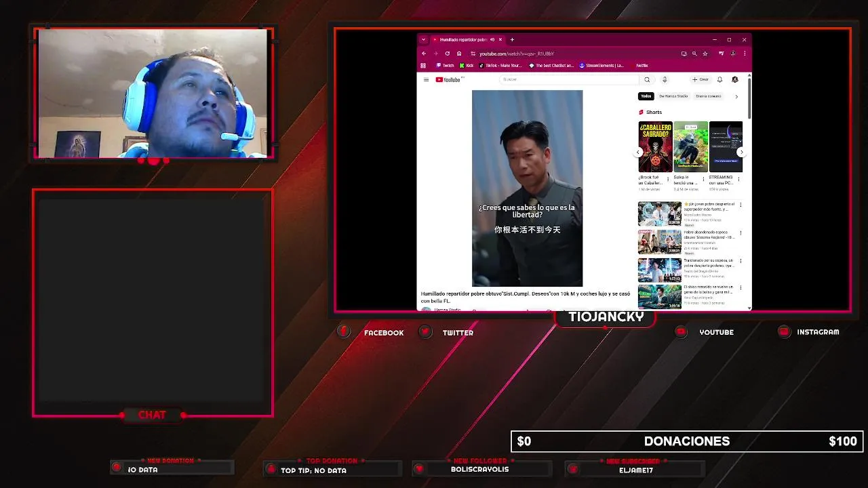Open the media controls icon
Viewport: 868px width, 488px height.
(722, 54)
